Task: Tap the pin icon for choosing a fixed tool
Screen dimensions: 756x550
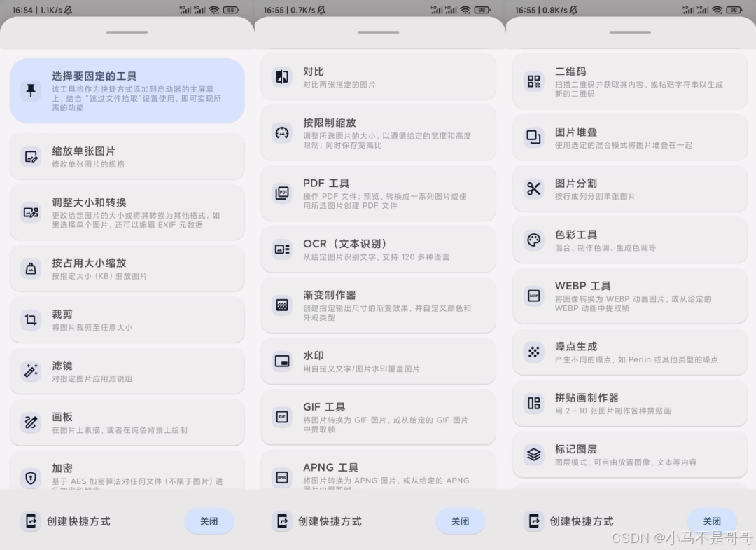Action: click(31, 90)
